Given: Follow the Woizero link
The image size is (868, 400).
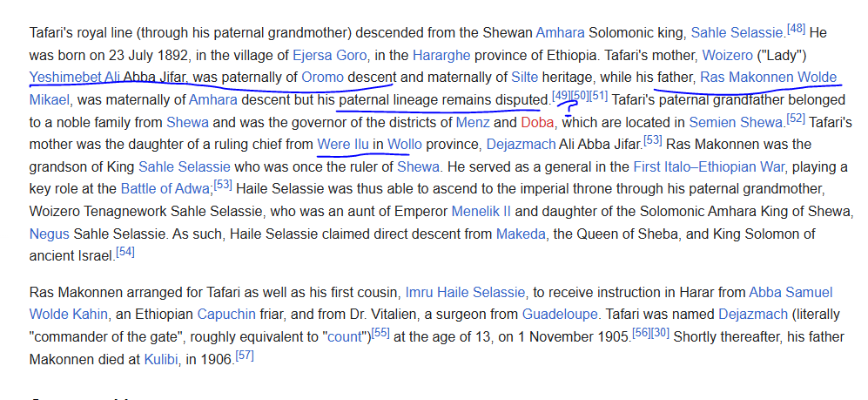Looking at the screenshot, I should pos(727,56).
